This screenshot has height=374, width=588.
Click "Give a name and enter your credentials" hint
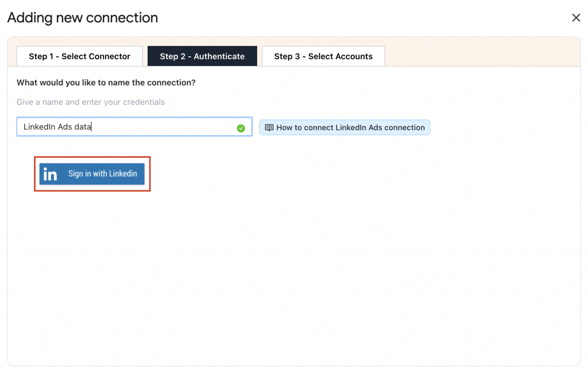point(90,102)
